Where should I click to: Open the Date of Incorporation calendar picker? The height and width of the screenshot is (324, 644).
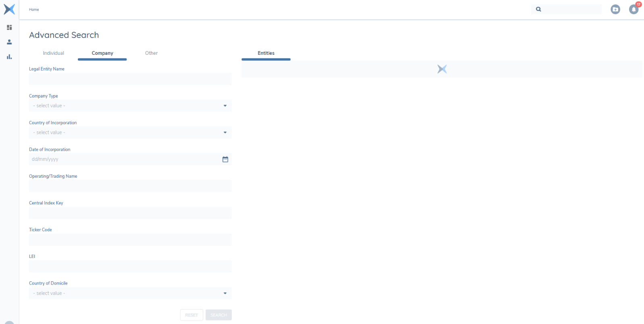225,159
